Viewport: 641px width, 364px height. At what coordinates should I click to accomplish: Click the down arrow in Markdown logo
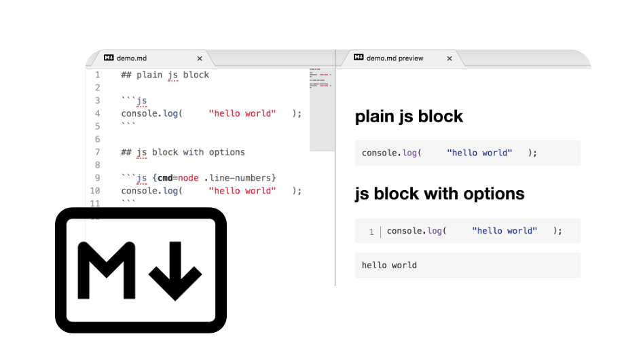(177, 270)
